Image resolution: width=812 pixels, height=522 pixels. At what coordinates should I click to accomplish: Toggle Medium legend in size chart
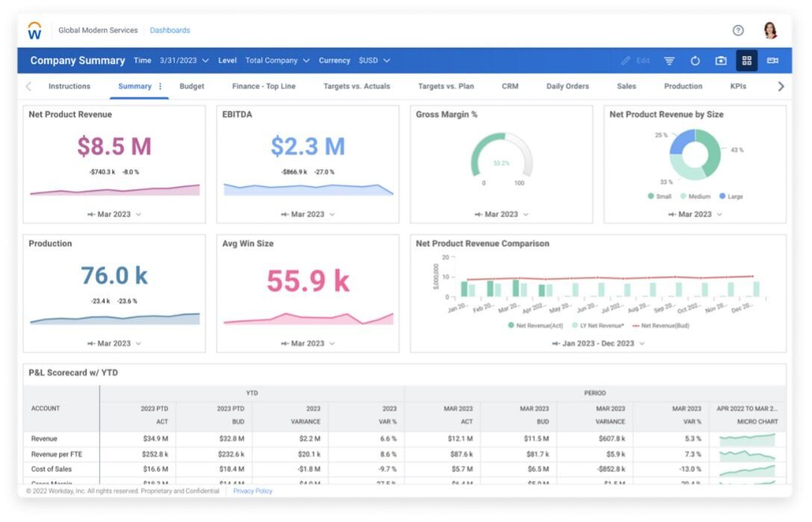click(x=695, y=197)
